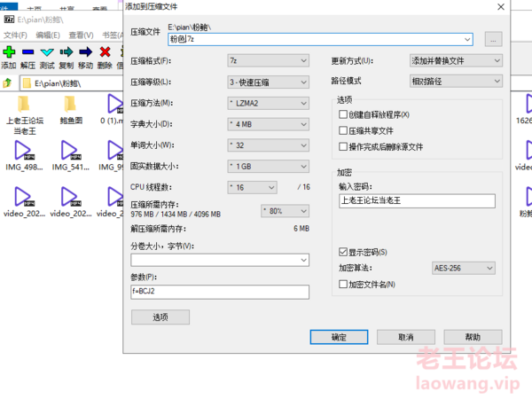Click the 7-Zip app icon in title bar
The width and height of the screenshot is (532, 399).
(x=9, y=20)
